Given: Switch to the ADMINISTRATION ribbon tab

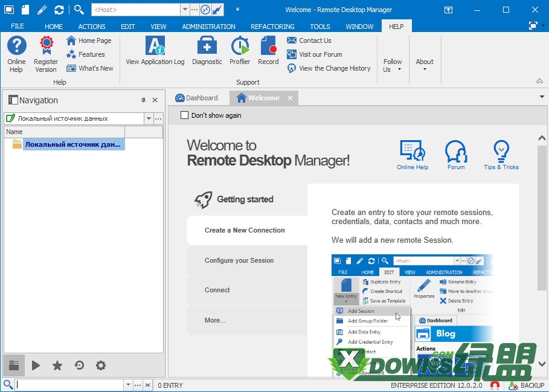Looking at the screenshot, I should click(209, 27).
